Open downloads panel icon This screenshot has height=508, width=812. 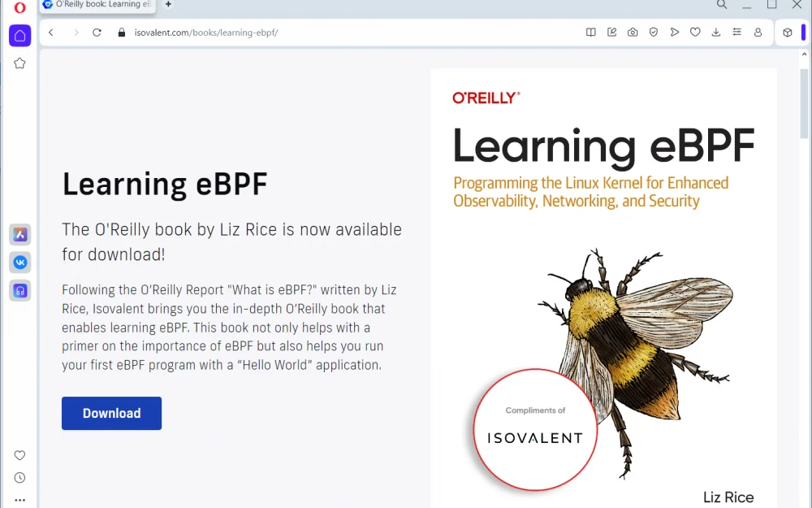(716, 33)
